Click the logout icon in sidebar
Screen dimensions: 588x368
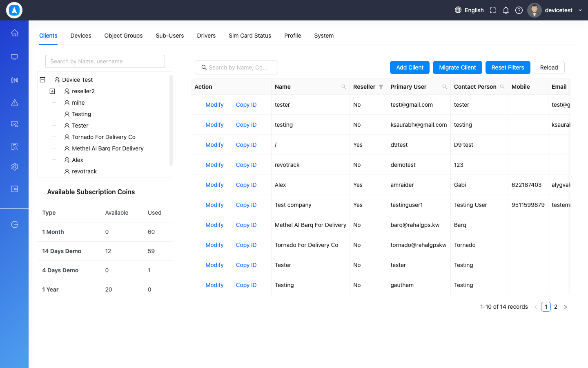pyautogui.click(x=15, y=224)
